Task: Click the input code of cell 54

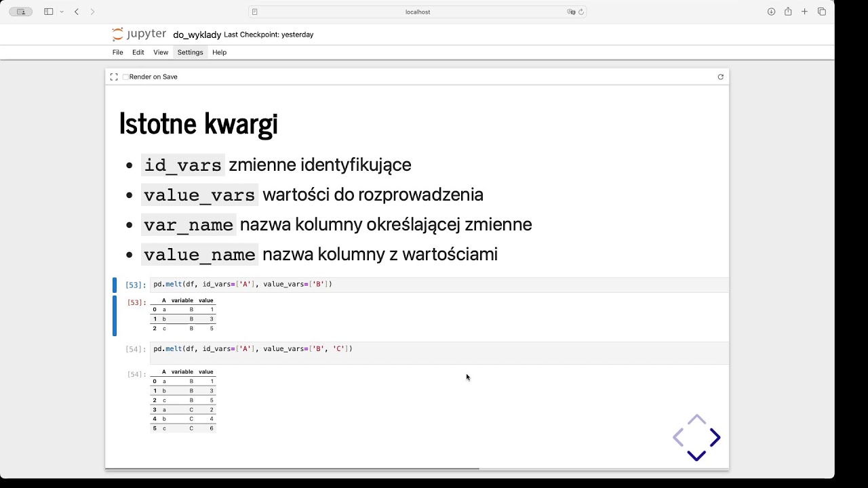Action: coord(439,352)
